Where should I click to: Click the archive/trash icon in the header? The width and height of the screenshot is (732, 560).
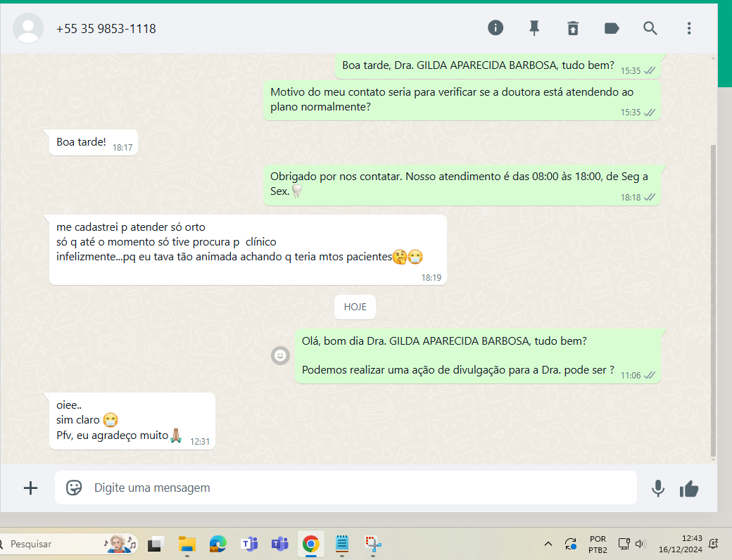pyautogui.click(x=573, y=28)
